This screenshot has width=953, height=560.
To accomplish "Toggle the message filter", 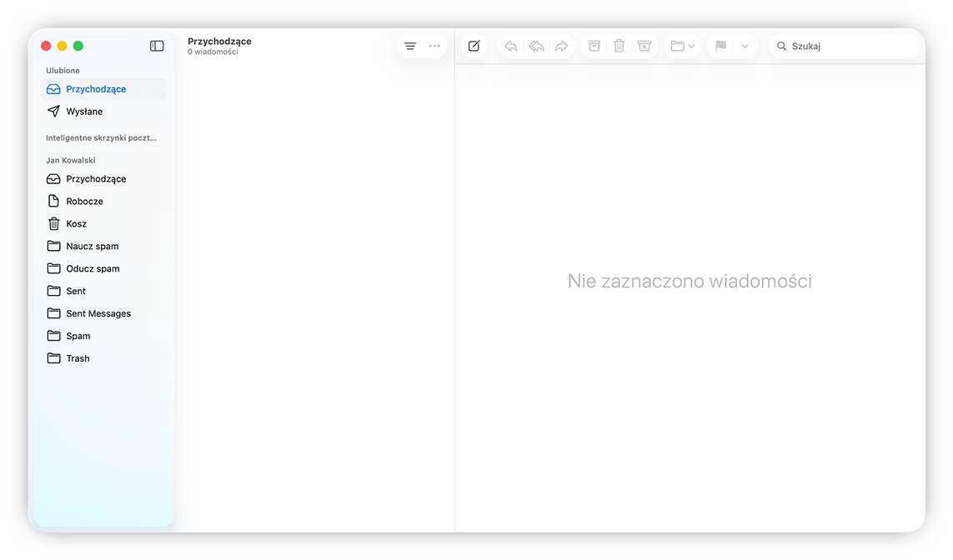I will [x=409, y=46].
